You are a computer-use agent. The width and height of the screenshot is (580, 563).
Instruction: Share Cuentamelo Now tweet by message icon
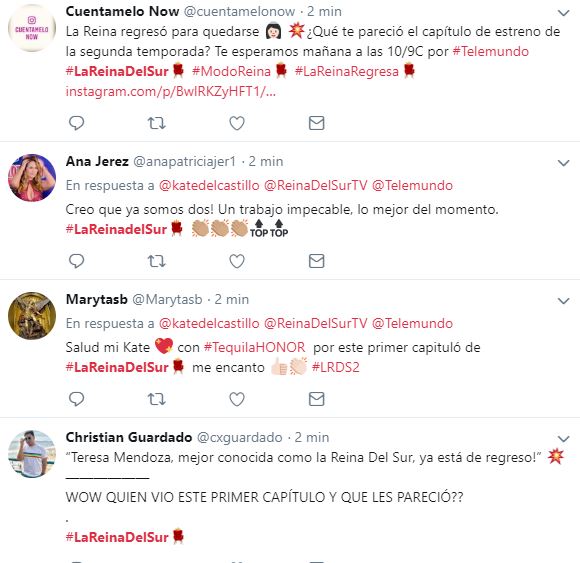(317, 123)
